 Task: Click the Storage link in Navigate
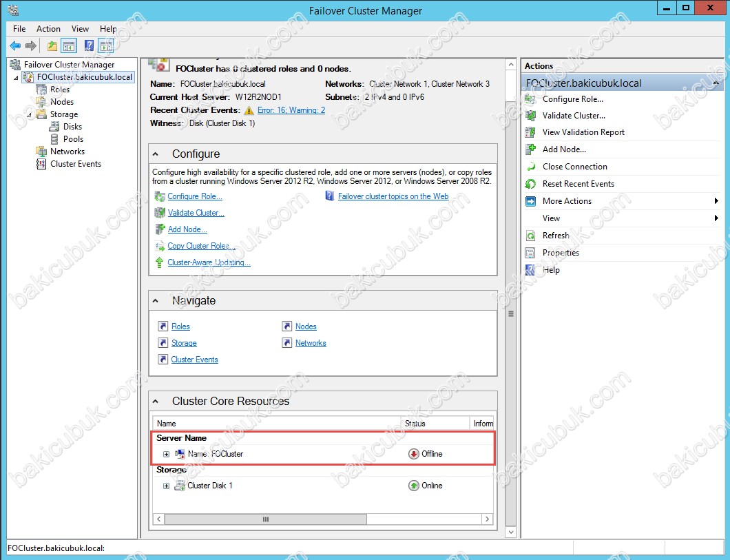coord(184,343)
